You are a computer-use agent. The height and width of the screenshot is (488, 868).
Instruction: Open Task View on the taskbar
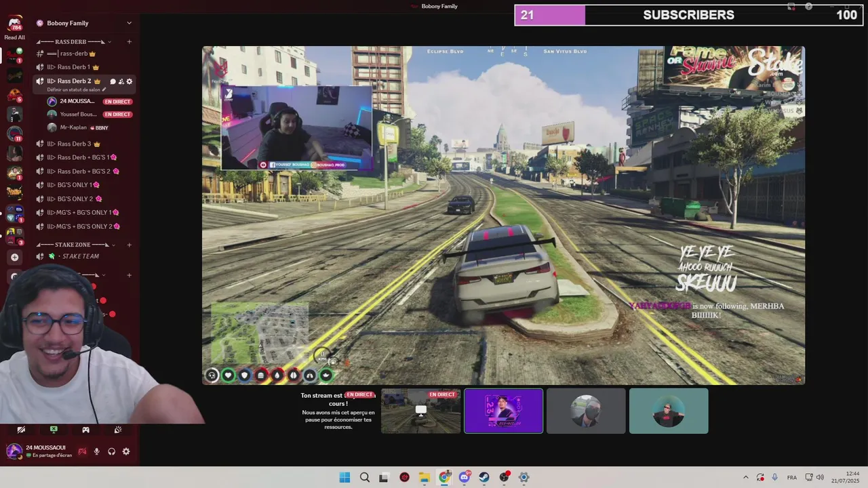[x=384, y=477]
